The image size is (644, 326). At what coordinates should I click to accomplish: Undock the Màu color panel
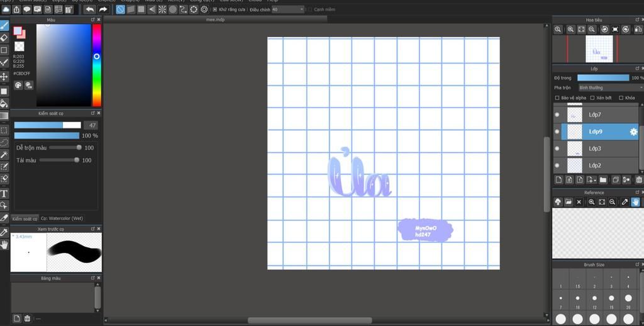[x=93, y=20]
